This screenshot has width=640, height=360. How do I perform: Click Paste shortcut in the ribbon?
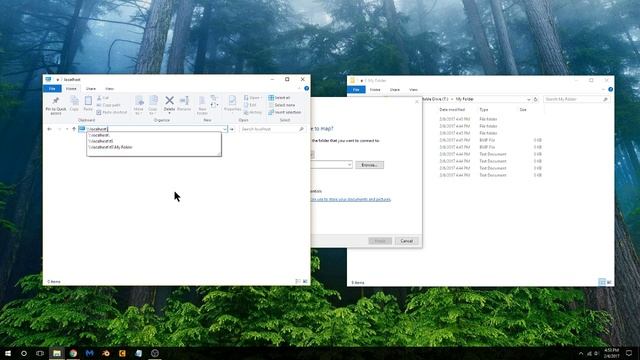tap(112, 112)
